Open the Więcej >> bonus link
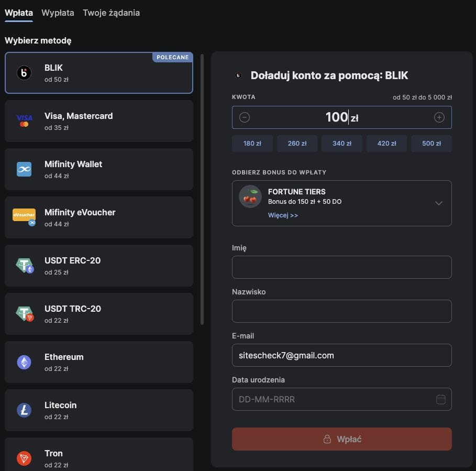Image resolution: width=476 pixels, height=471 pixels. tap(283, 215)
